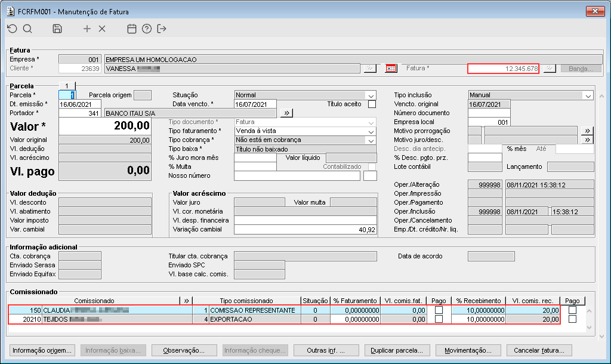Click the % Multa input field
Image resolution: width=611 pixels, height=364 pixels.
[x=255, y=167]
